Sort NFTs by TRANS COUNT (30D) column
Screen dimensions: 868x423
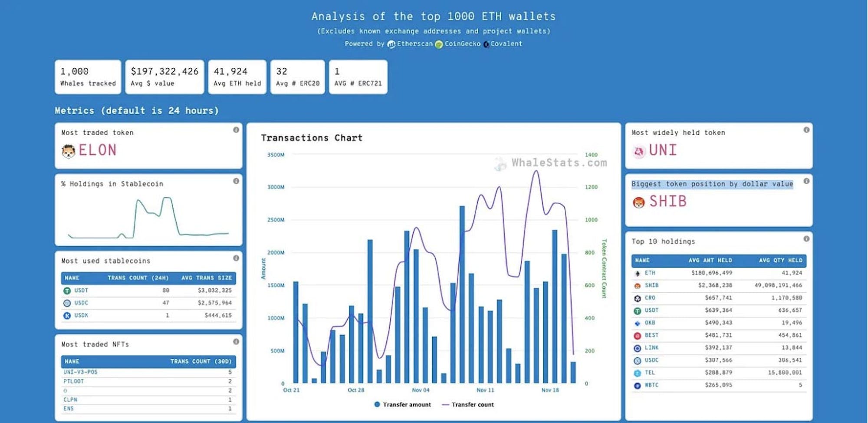[201, 361]
